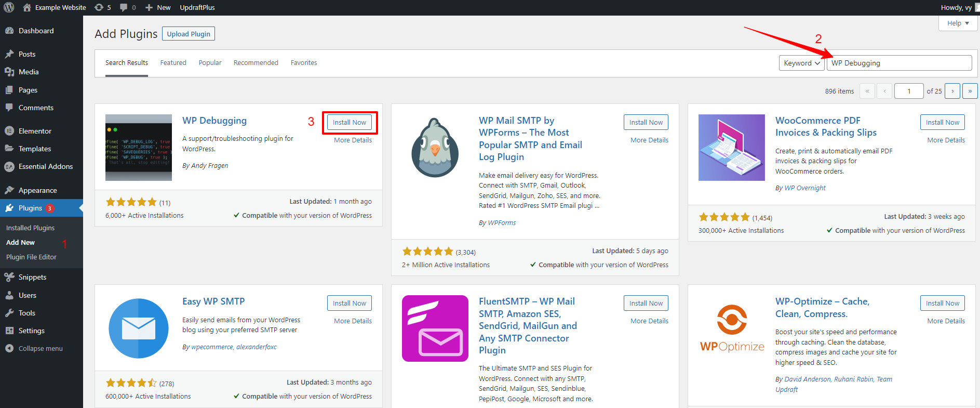Click the WordPress logo icon in admin bar
The image size is (980, 408).
pyautogui.click(x=9, y=7)
